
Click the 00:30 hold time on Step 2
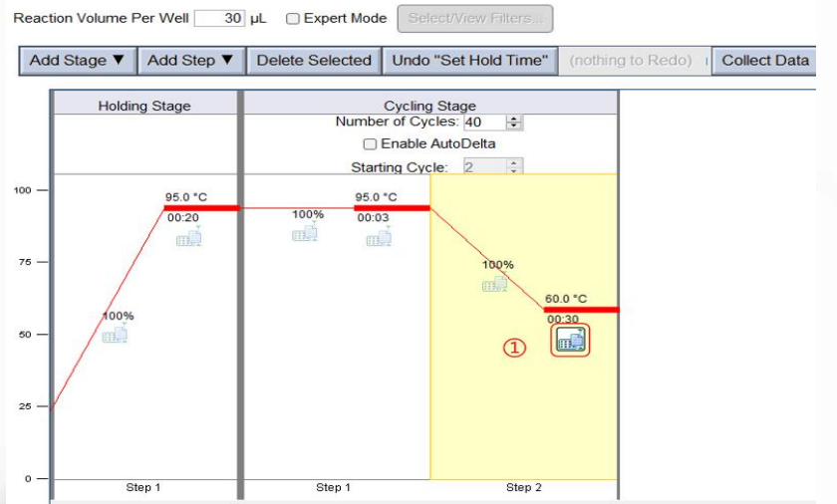[x=563, y=320]
